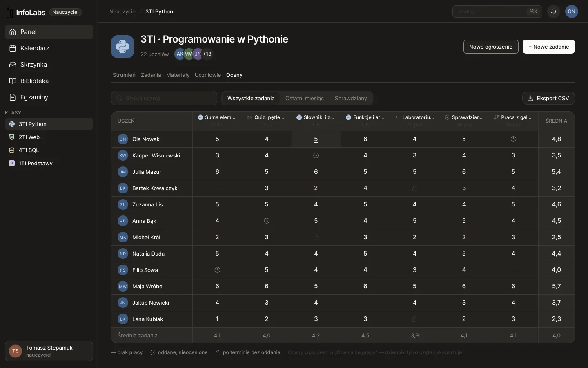This screenshot has width=588, height=368.
Task: Click the Quiz: pętle... column header
Action: coord(267,121)
